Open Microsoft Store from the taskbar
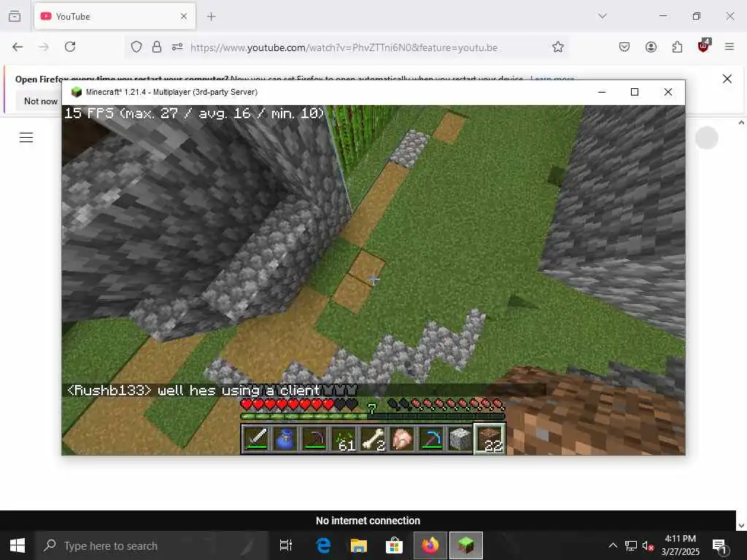Screen dimensions: 747x560 tap(395, 545)
